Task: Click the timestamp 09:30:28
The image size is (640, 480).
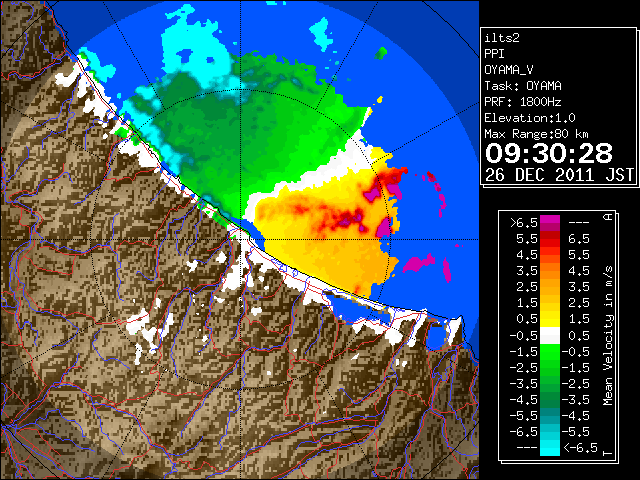Action: pyautogui.click(x=549, y=153)
